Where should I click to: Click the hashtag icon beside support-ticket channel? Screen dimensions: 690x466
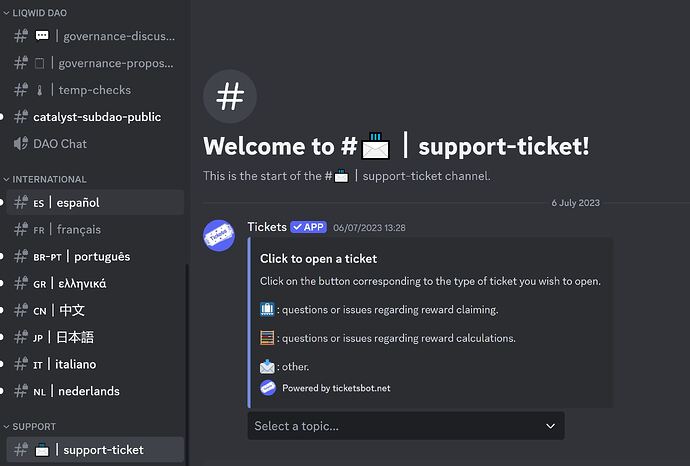21,449
